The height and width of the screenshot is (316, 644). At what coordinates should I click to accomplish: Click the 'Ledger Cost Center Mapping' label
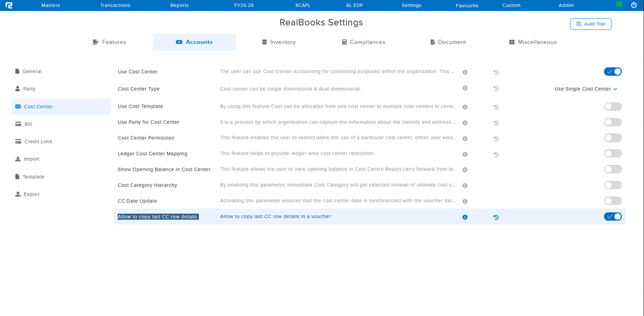(x=152, y=154)
